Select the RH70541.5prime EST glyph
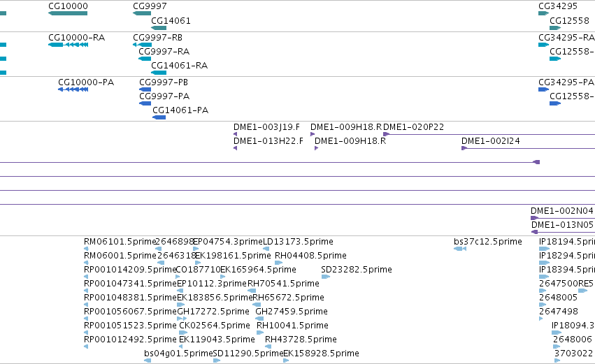This screenshot has width=595, height=364. [x=252, y=291]
